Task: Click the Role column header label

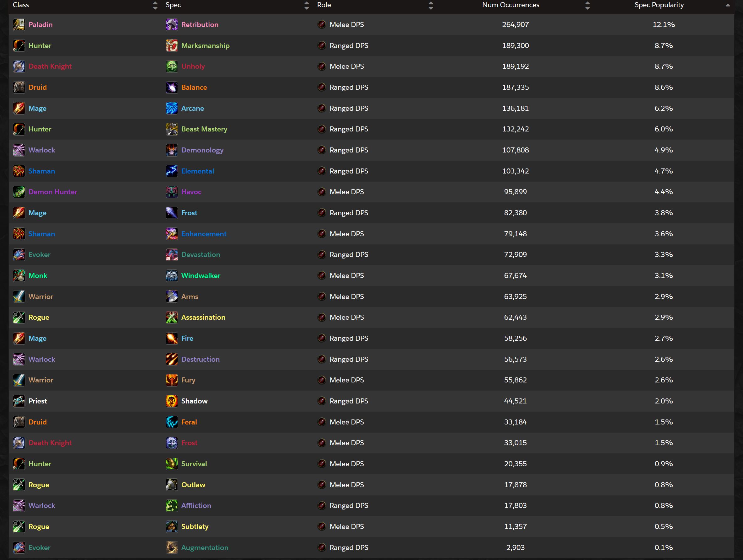Action: pyautogui.click(x=324, y=5)
